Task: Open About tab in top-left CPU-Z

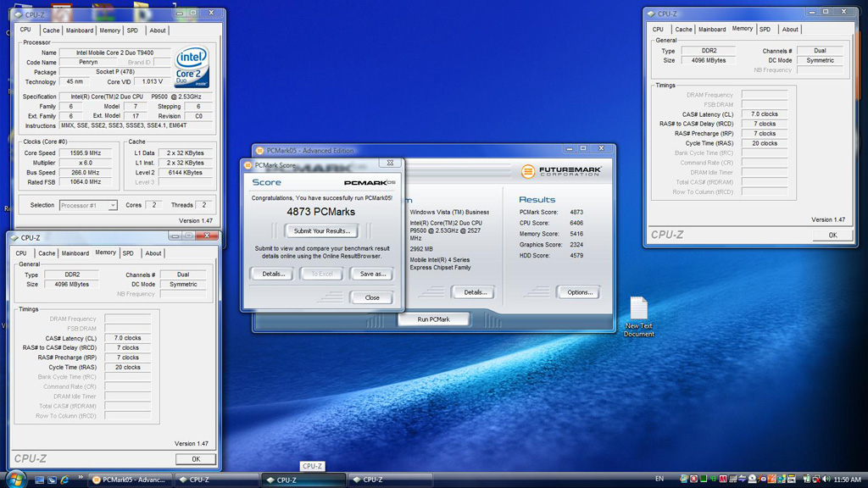Action: tap(157, 30)
